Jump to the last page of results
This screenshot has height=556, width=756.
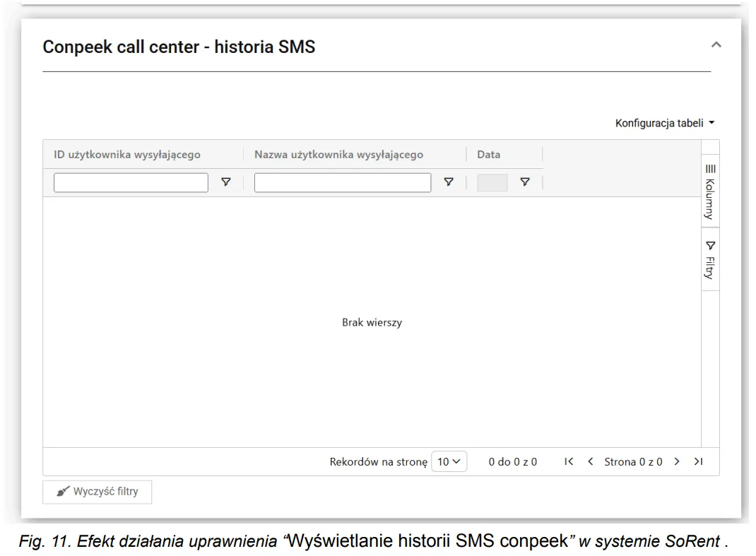(x=698, y=461)
